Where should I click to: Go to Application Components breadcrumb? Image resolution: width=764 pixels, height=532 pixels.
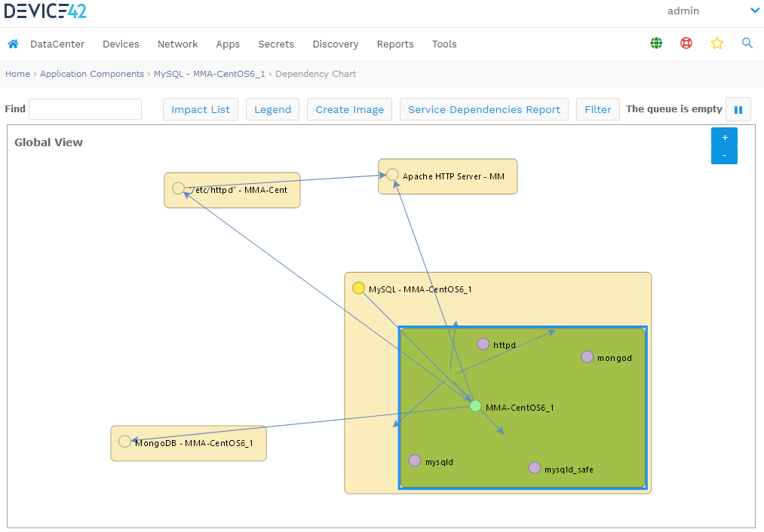92,74
